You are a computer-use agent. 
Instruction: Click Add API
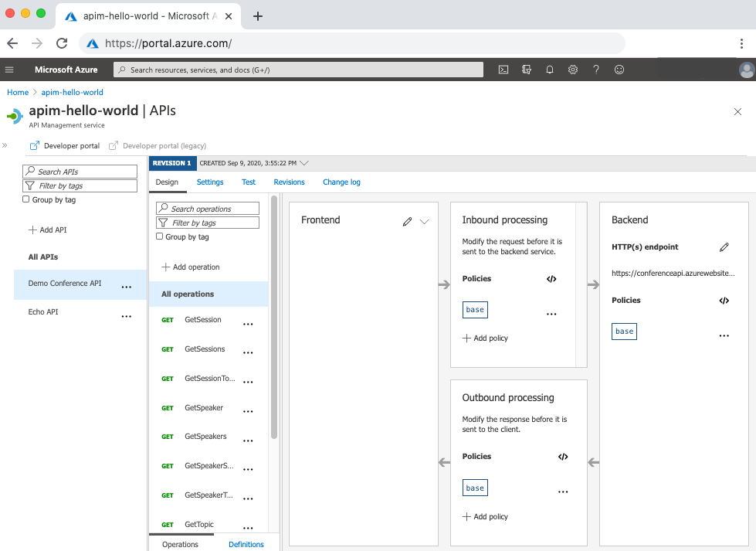(x=47, y=230)
